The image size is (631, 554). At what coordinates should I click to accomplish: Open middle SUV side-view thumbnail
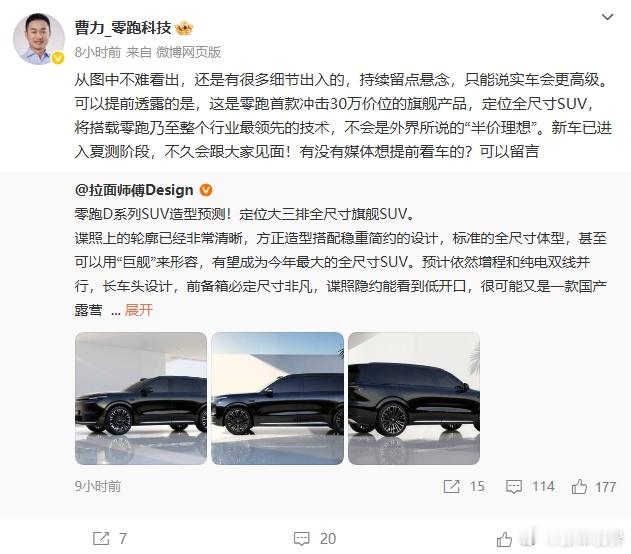point(278,398)
